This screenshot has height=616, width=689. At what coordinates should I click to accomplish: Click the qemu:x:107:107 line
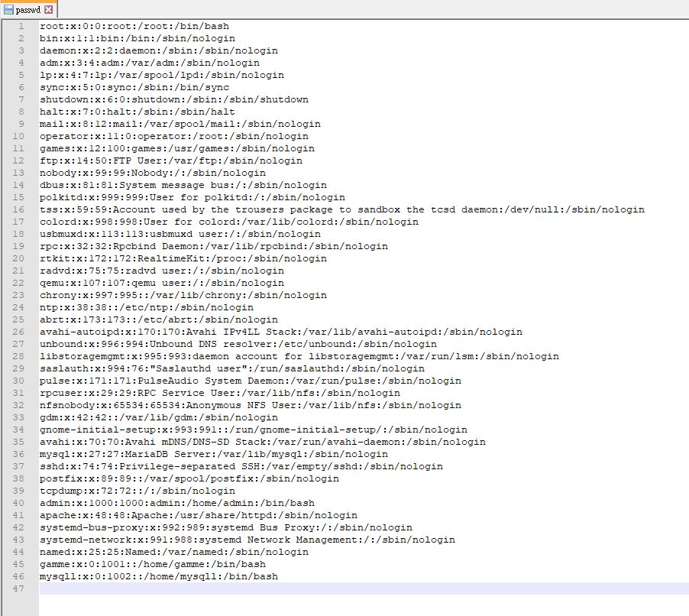coord(162,283)
